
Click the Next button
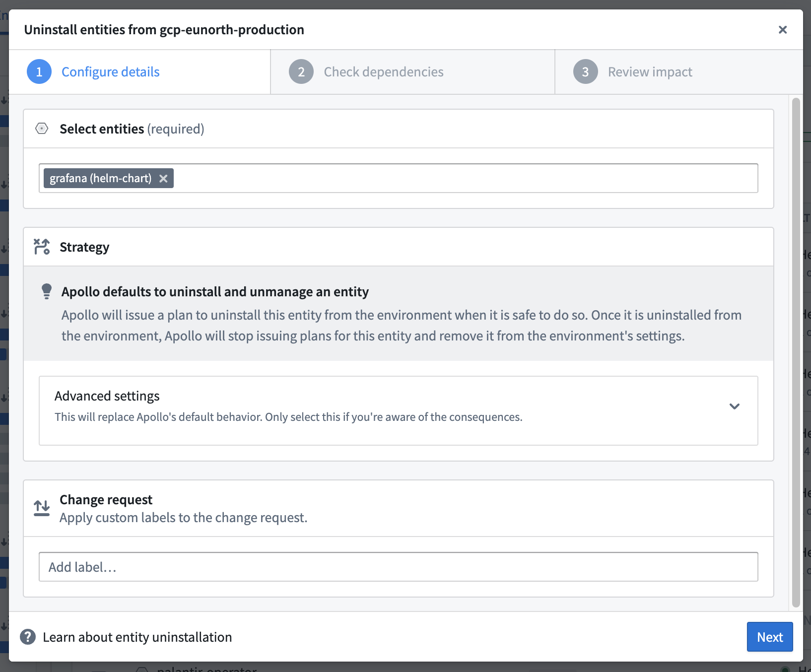coord(770,637)
